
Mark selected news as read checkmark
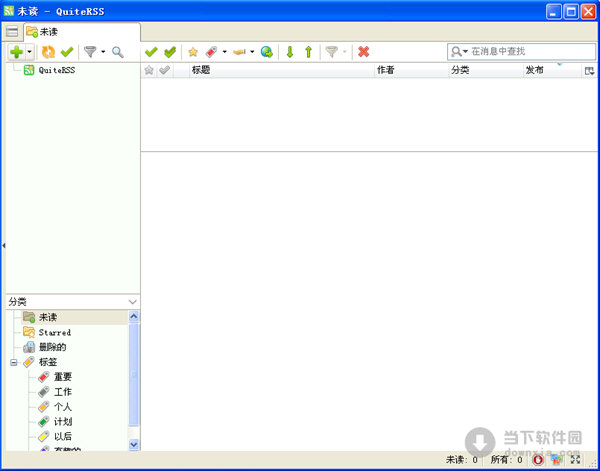(151, 52)
